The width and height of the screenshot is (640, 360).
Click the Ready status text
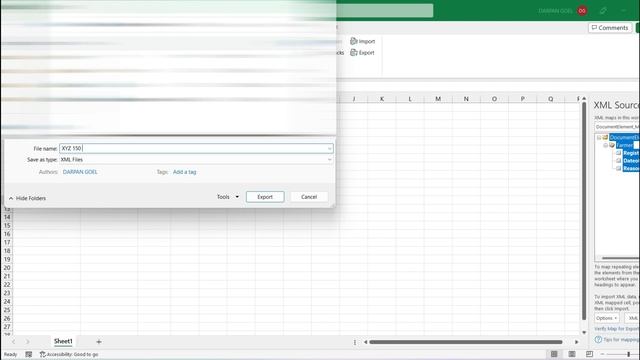pyautogui.click(x=10, y=354)
